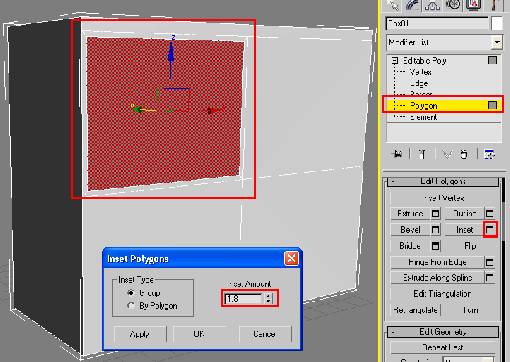
Task: Open the object color swatch beside Box01
Action: [497, 24]
